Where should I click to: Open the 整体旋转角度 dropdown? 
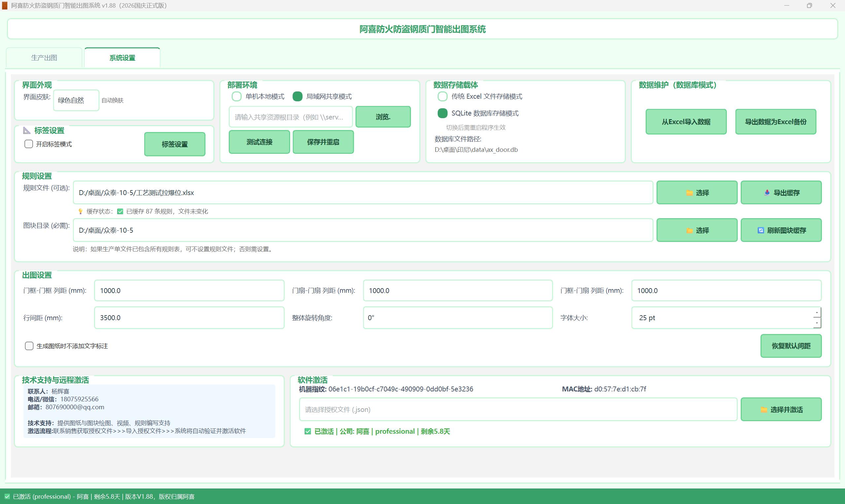458,318
